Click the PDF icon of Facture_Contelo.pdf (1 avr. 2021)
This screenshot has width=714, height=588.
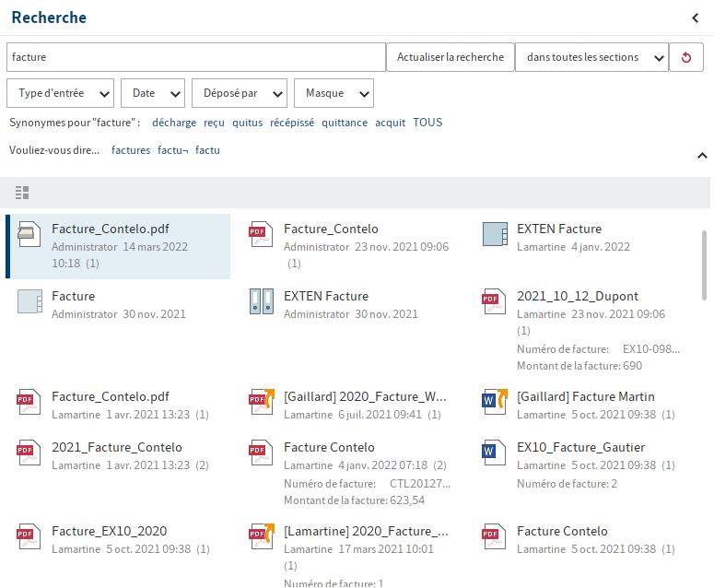point(29,402)
